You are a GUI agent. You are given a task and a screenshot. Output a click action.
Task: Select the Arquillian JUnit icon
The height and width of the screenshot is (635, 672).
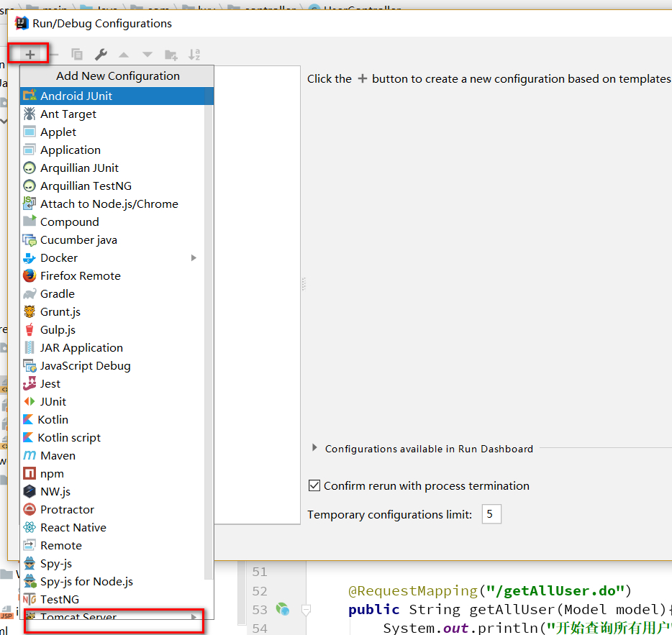tap(29, 168)
